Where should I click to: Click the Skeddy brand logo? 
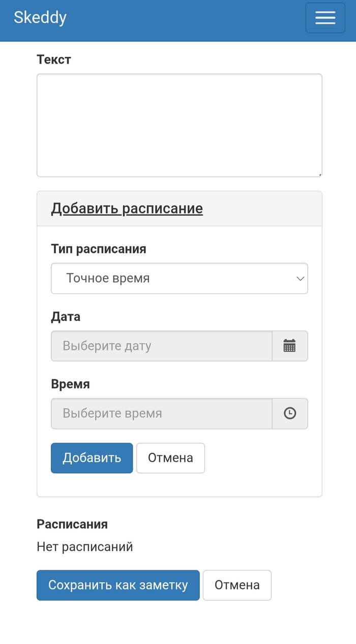[x=40, y=18]
